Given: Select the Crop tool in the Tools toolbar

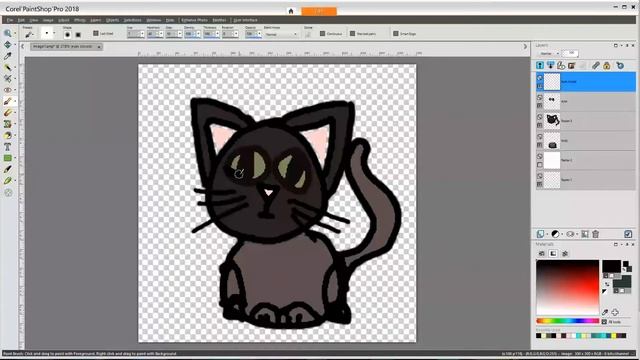Looking at the screenshot, I should [7, 78].
